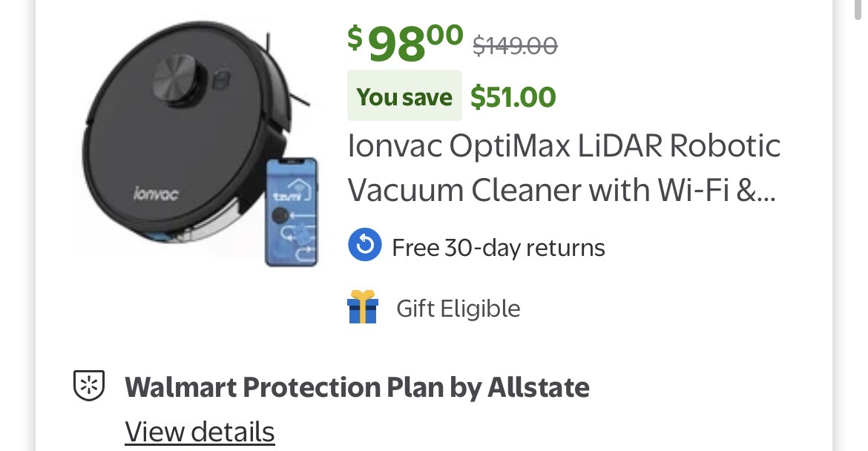Click the smartphone app picture beside the vacuum
The image size is (868, 451).
tap(292, 211)
